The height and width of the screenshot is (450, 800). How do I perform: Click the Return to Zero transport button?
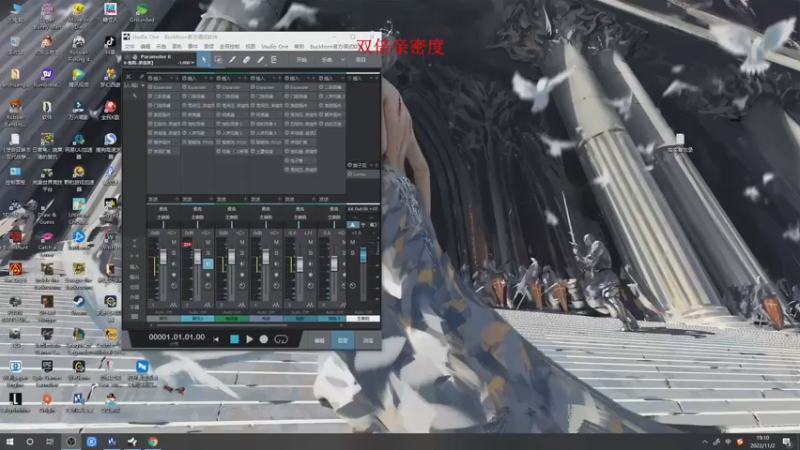click(x=216, y=339)
